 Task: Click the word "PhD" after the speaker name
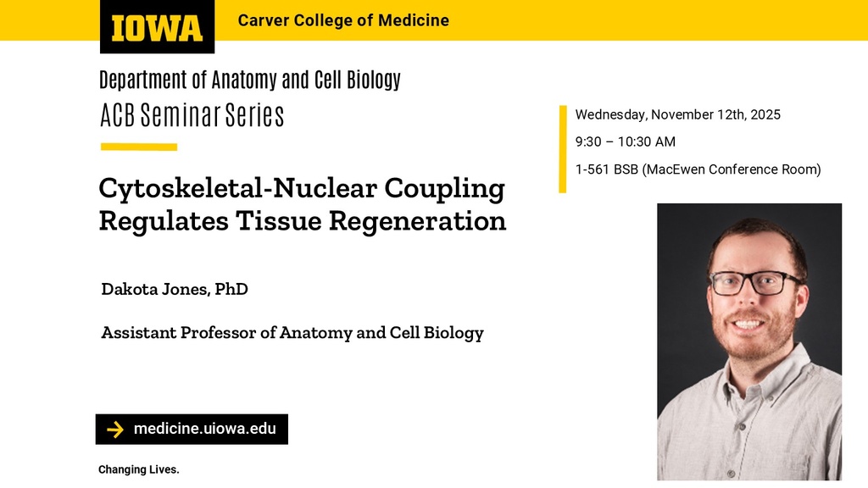click(231, 289)
